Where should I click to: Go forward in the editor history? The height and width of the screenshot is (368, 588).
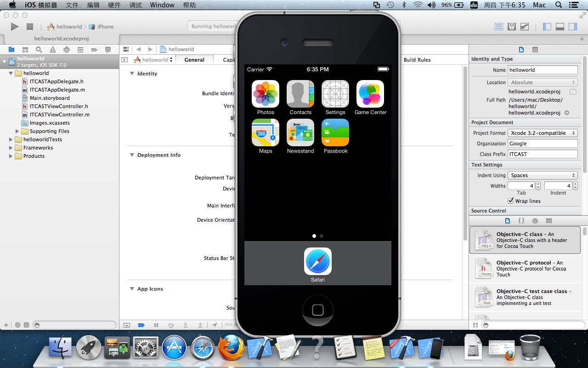(150, 49)
